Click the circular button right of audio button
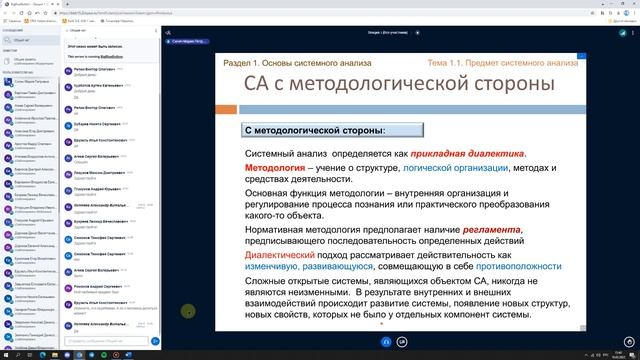The height and width of the screenshot is (360, 640). point(402,342)
